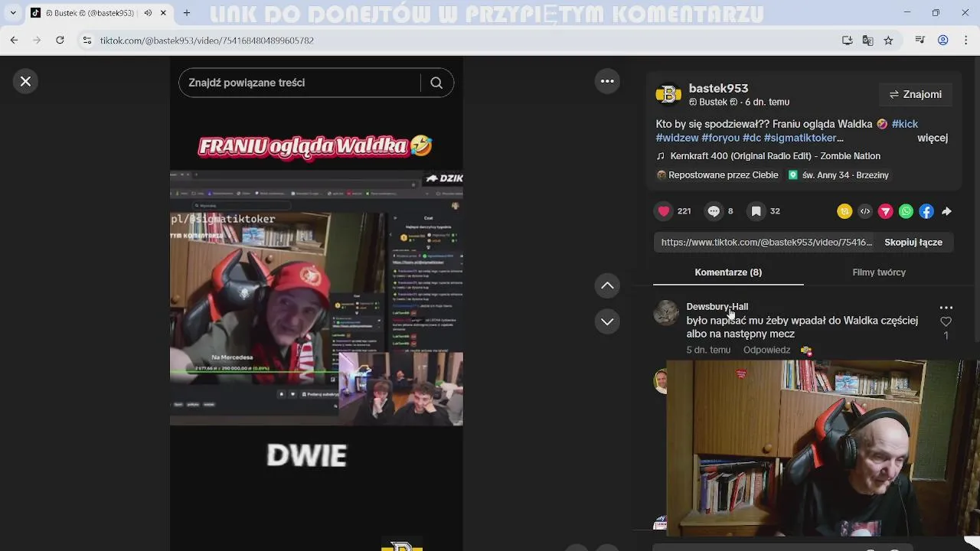Bookmark this tab with star
Screen dimensions: 980x551
(x=888, y=41)
